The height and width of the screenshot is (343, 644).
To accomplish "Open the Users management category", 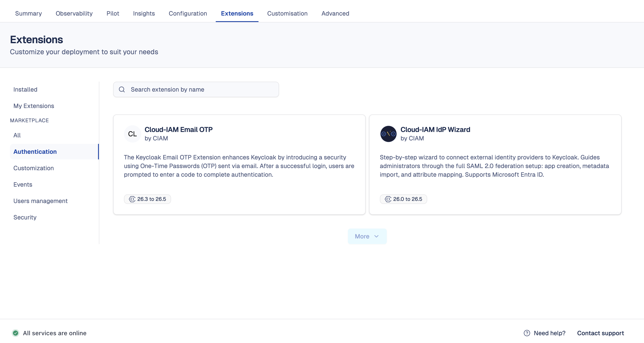I will (41, 201).
